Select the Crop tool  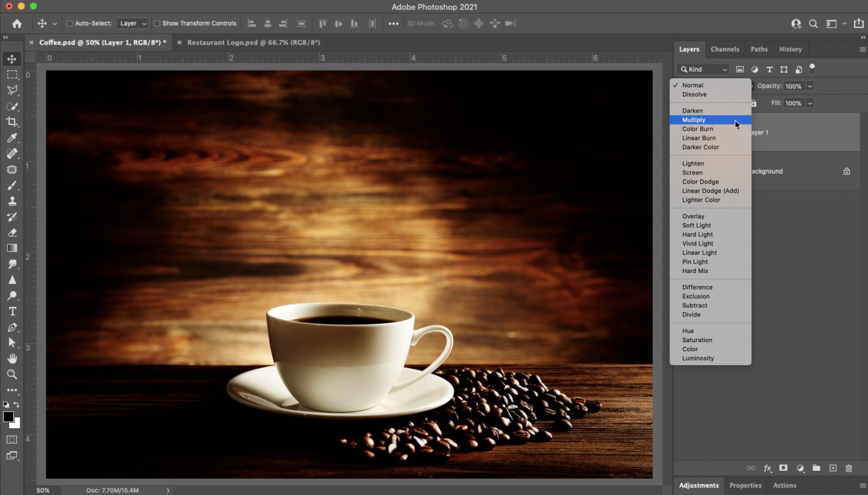[12, 122]
